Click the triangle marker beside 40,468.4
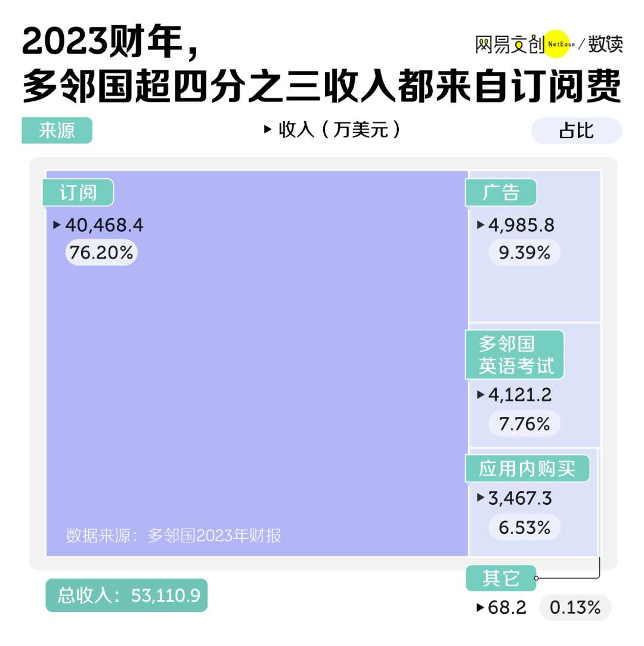This screenshot has height=646, width=644. (x=57, y=225)
